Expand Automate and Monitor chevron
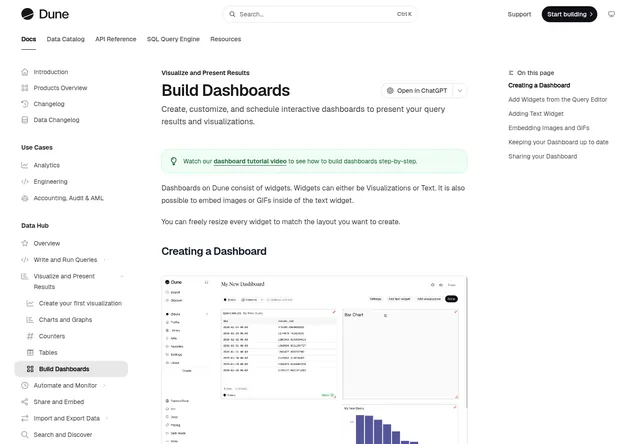Image resolution: width=640 pixels, height=444 pixels. [x=104, y=385]
